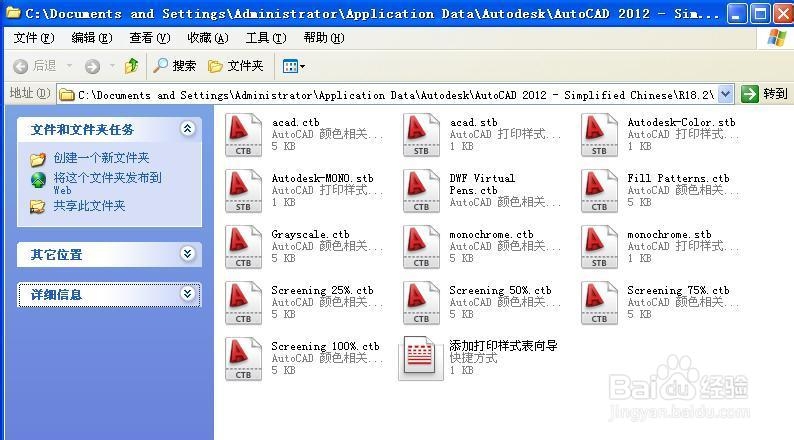The width and height of the screenshot is (794, 440).
Task: Open the 帮助(H) menu
Action: (324, 38)
